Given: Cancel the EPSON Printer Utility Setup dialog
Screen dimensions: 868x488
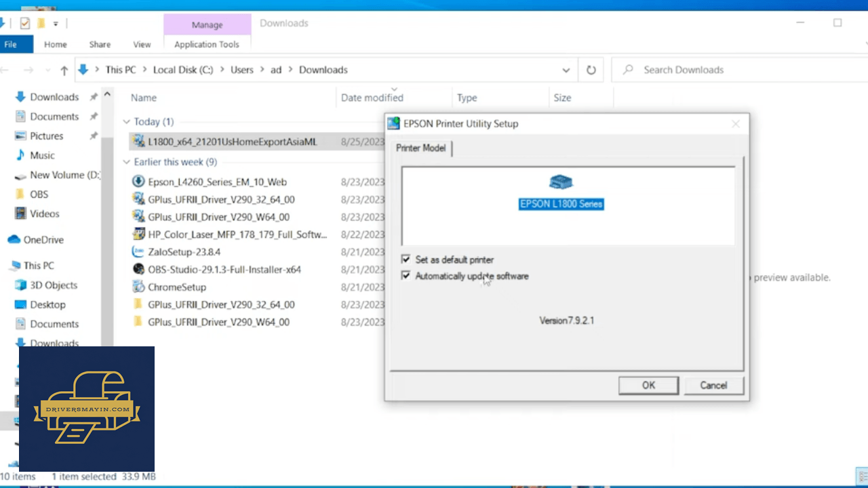Looking at the screenshot, I should [713, 385].
